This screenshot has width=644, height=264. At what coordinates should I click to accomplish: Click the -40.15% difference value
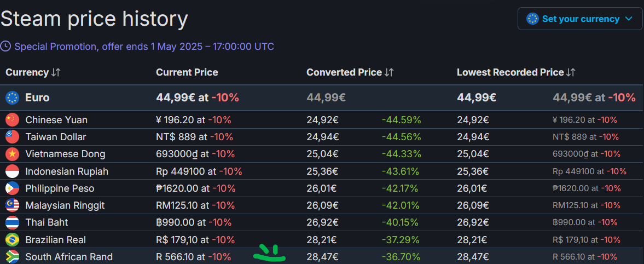point(400,223)
